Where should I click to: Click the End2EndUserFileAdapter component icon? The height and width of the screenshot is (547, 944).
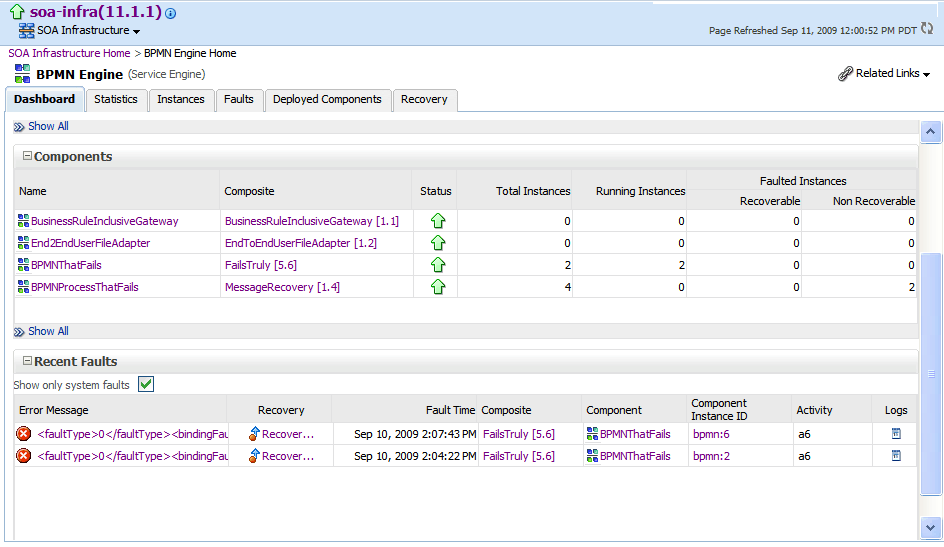pos(23,243)
